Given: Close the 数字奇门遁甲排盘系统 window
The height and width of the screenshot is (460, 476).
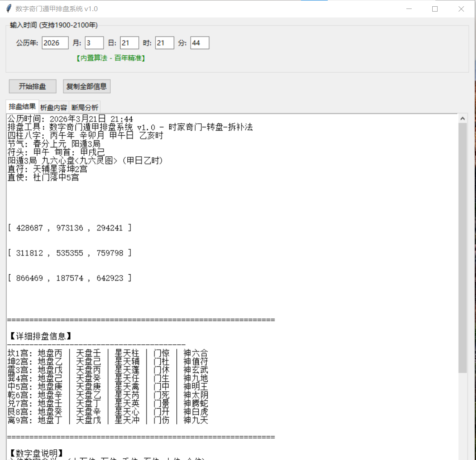Looking at the screenshot, I should (461, 9).
